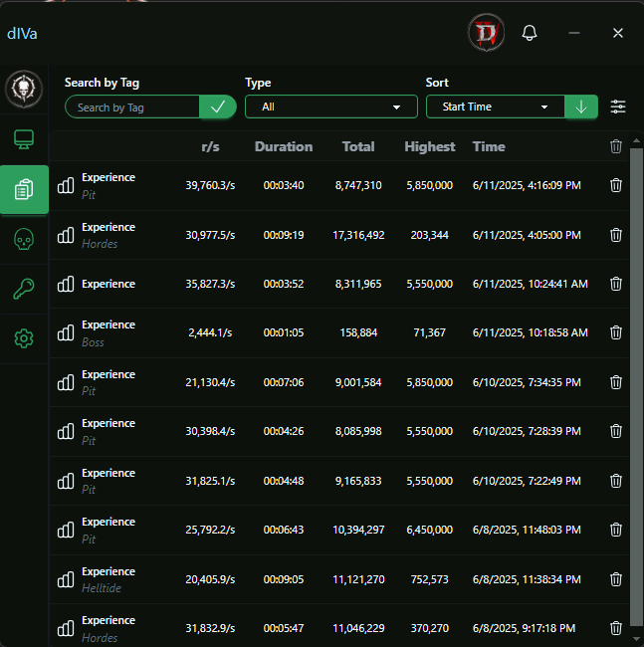Screen dimensions: 644x647
Task: Close the dIVa window
Action: [617, 33]
